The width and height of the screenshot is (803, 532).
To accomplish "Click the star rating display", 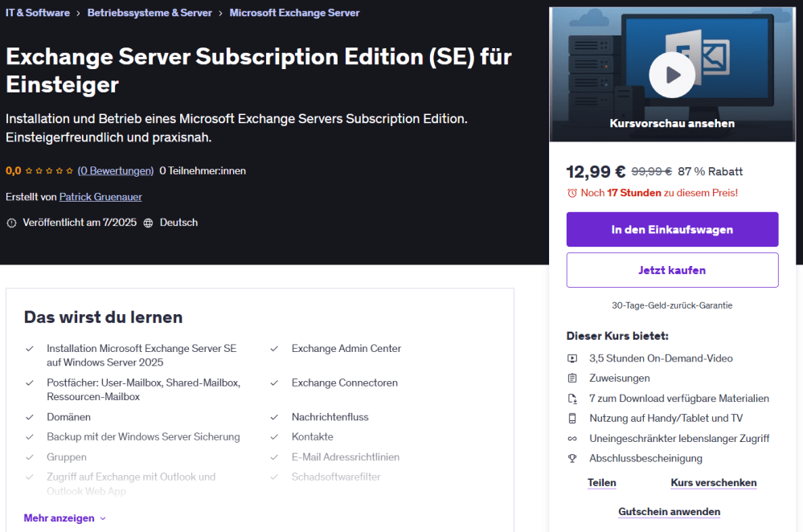I will [x=50, y=171].
